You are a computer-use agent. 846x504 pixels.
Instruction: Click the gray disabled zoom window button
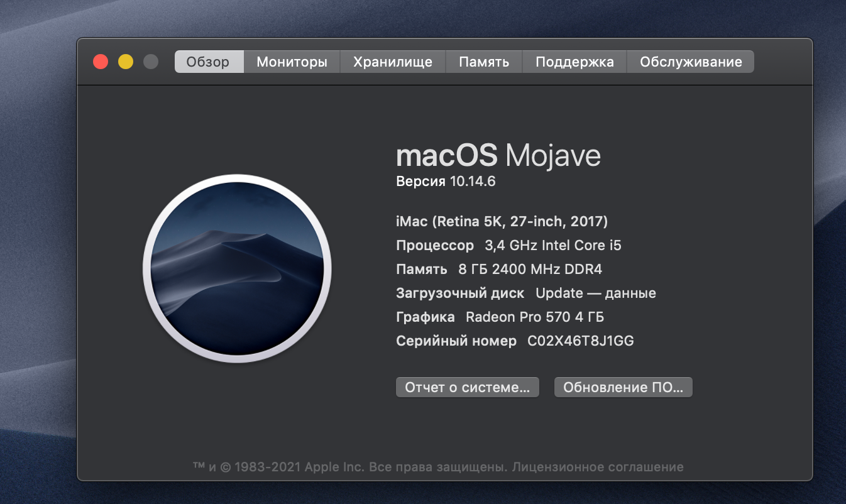[x=151, y=62]
